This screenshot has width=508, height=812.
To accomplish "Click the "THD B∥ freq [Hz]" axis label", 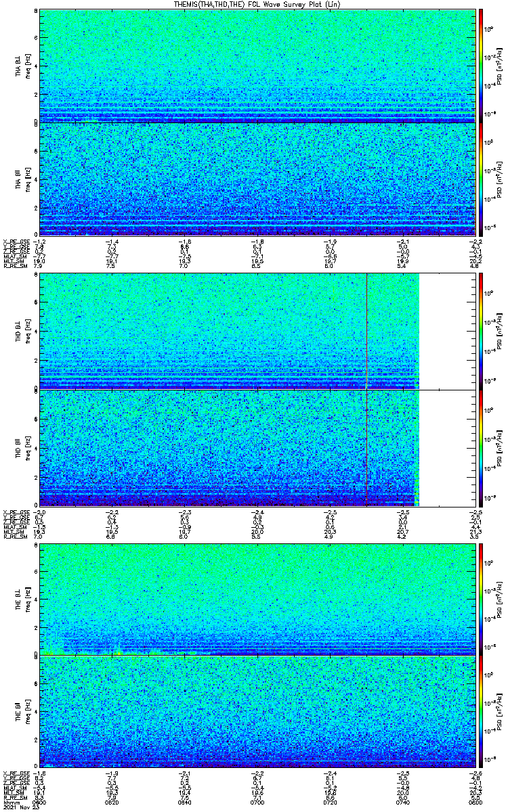I will click(x=23, y=448).
